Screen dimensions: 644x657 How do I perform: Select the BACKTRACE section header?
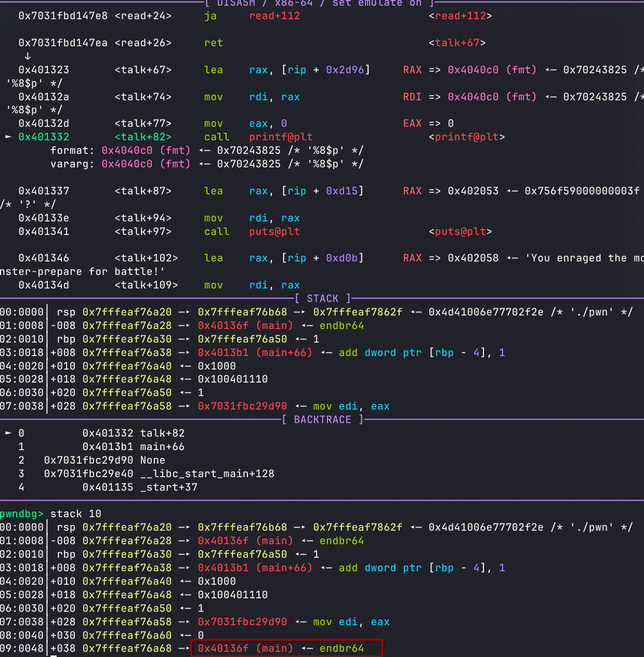pos(322,419)
